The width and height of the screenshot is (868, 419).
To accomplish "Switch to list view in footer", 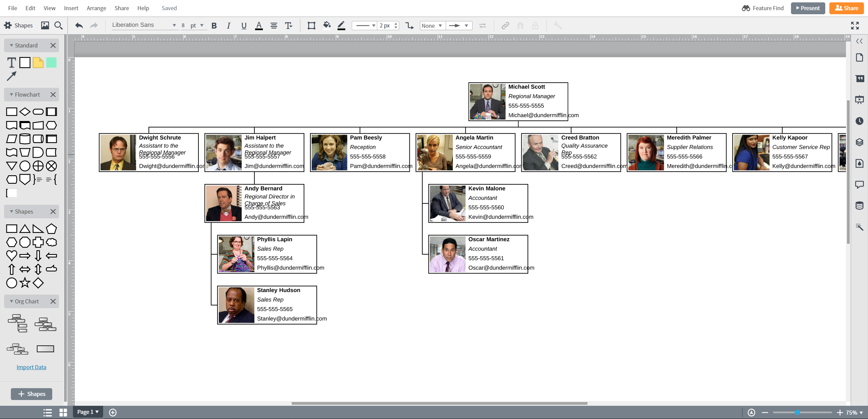I will (47, 412).
